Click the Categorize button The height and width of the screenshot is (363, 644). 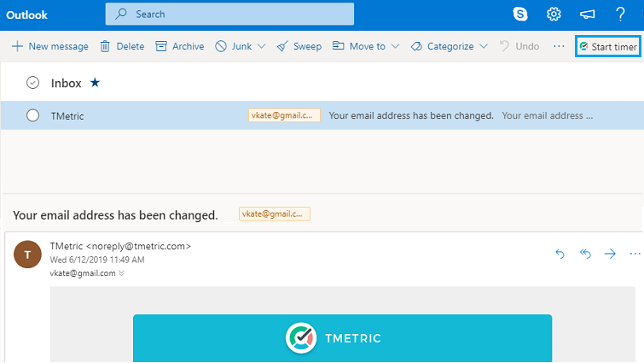coord(442,46)
